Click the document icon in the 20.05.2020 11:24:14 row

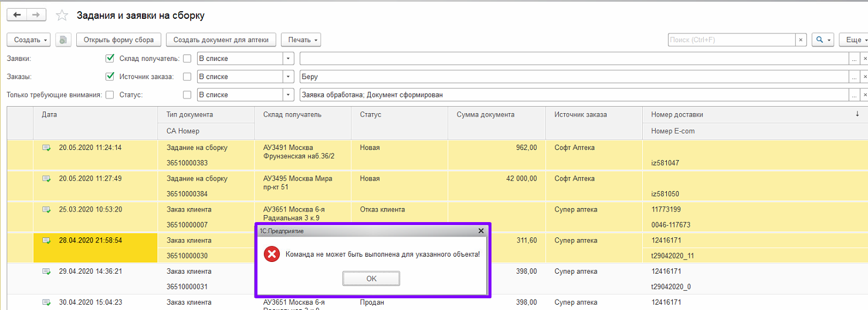coord(46,148)
